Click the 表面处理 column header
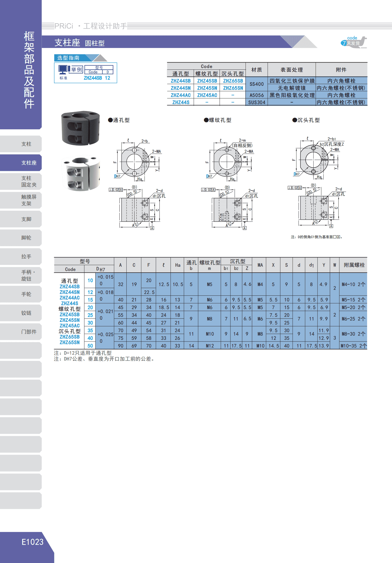 pyautogui.click(x=292, y=70)
